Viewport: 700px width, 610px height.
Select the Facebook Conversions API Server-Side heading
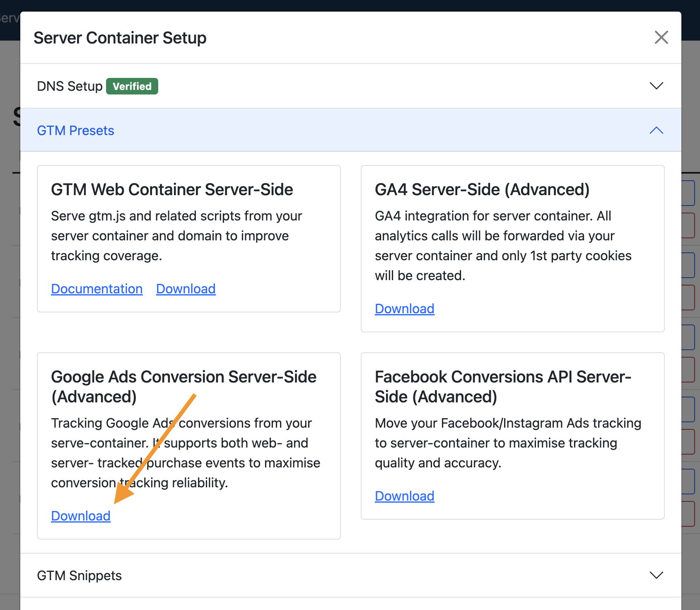point(503,387)
